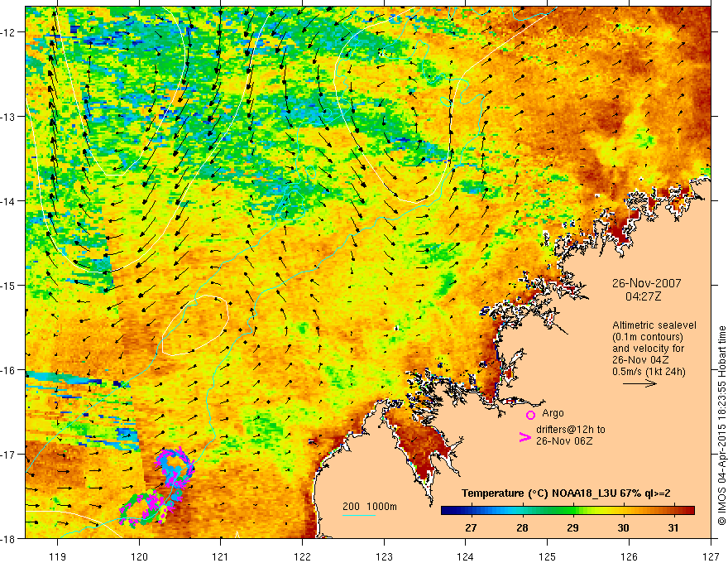Click the '0.5m/s (1kt 24h)' text
This screenshot has height=563, width=728.
[649, 371]
